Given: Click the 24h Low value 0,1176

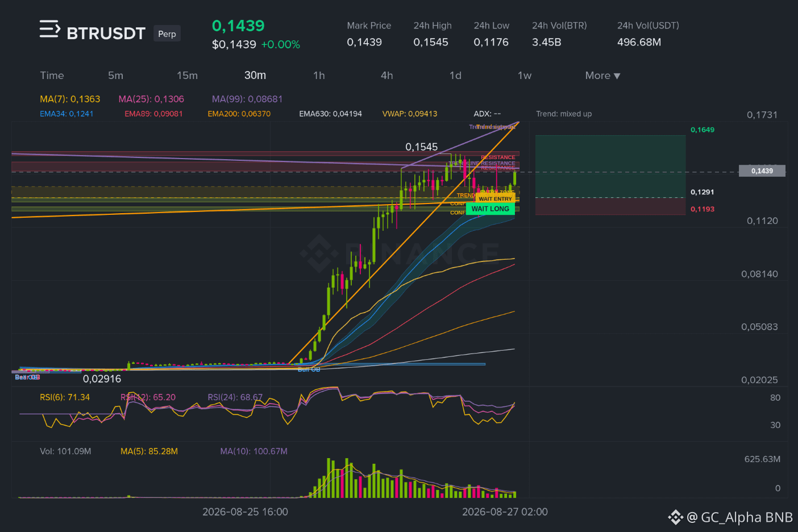Looking at the screenshot, I should [491, 42].
